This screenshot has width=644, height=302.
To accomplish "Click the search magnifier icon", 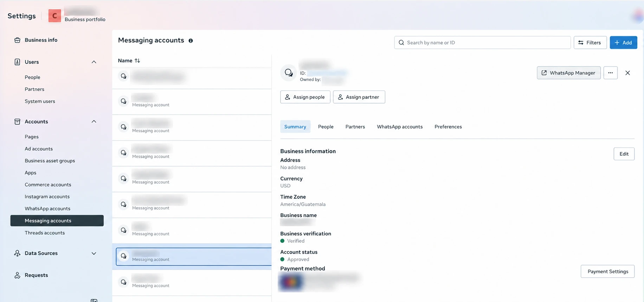I will click(x=401, y=43).
